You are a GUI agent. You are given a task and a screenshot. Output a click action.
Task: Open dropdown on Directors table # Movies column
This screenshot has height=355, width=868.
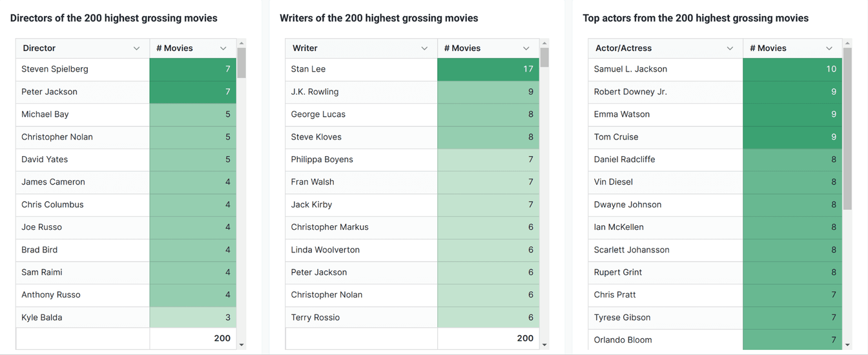(x=223, y=48)
